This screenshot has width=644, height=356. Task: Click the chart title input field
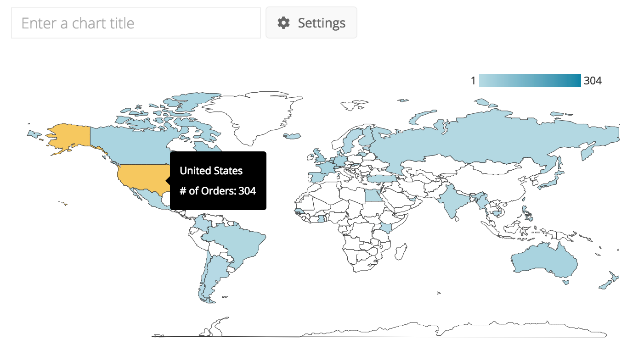136,23
